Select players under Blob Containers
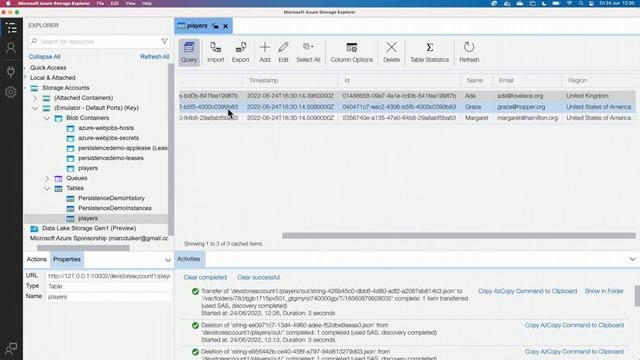The width and height of the screenshot is (640, 360). [88, 168]
